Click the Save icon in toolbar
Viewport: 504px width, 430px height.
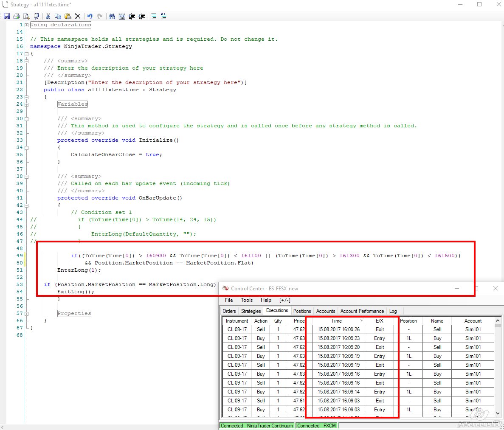tap(6, 16)
